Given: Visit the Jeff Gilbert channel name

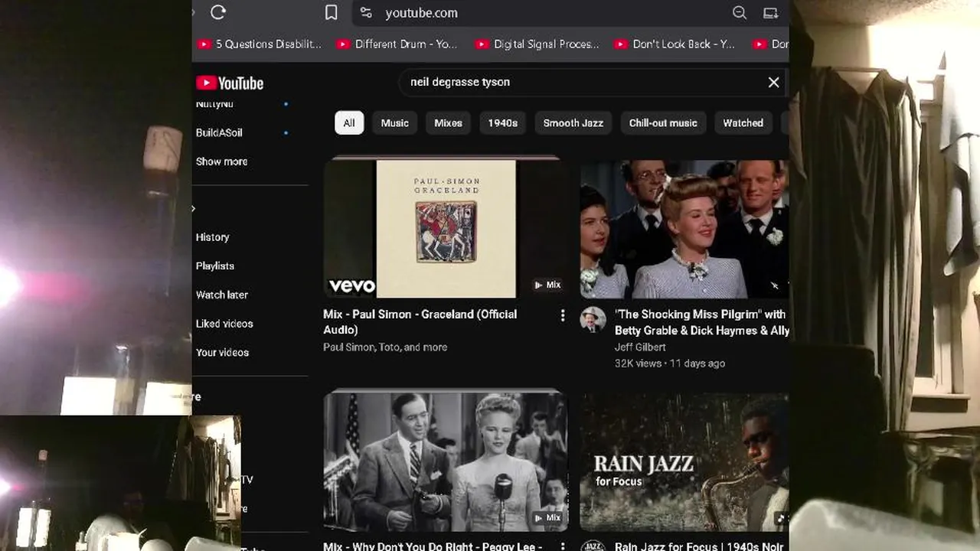Looking at the screenshot, I should pyautogui.click(x=640, y=347).
